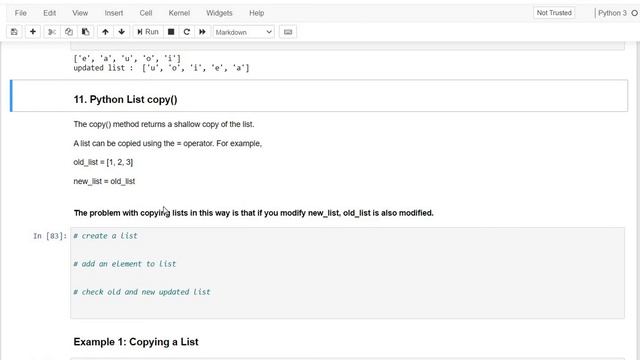
Task: Paste cells below icon
Action: point(85,32)
